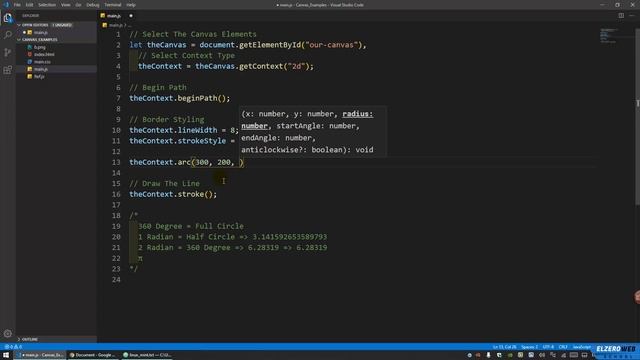Click the errors and warnings status indicator
640x360 pixels.
tap(13, 347)
